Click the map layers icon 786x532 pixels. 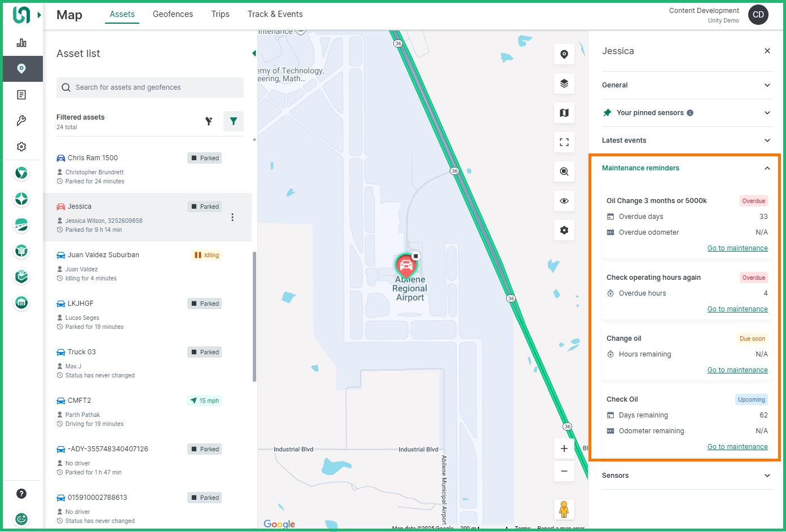point(564,83)
